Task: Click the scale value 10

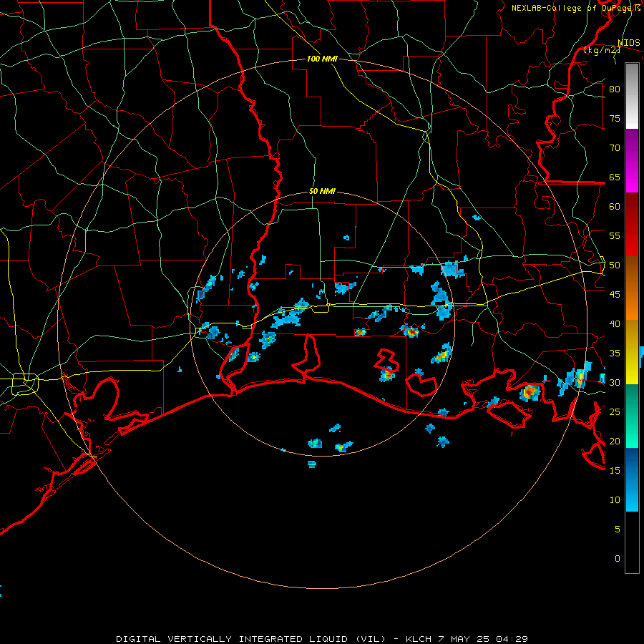Action: [x=615, y=500]
